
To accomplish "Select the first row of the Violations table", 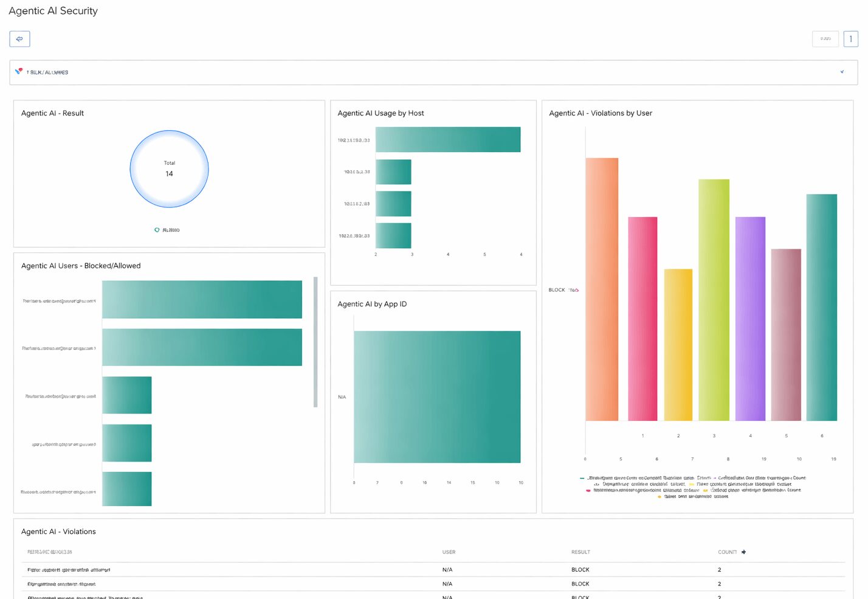I will click(x=425, y=569).
